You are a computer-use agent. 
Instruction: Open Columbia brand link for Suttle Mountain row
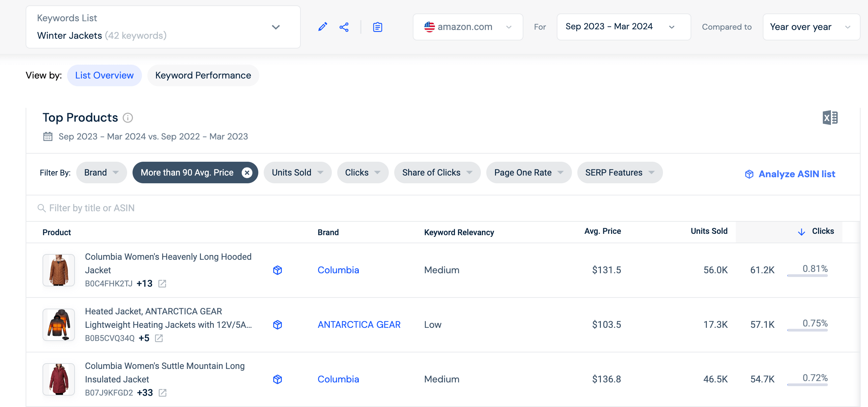tap(338, 379)
